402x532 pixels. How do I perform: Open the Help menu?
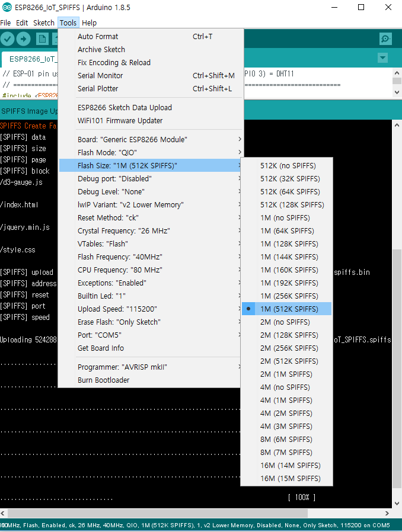coord(90,23)
